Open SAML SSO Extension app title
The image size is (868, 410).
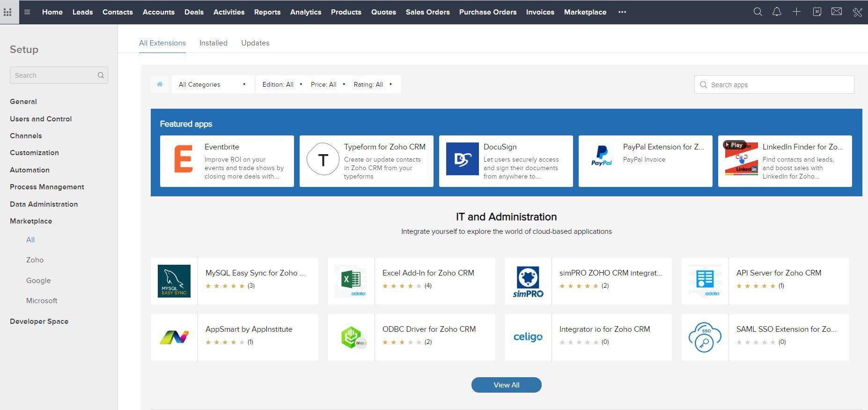click(786, 329)
